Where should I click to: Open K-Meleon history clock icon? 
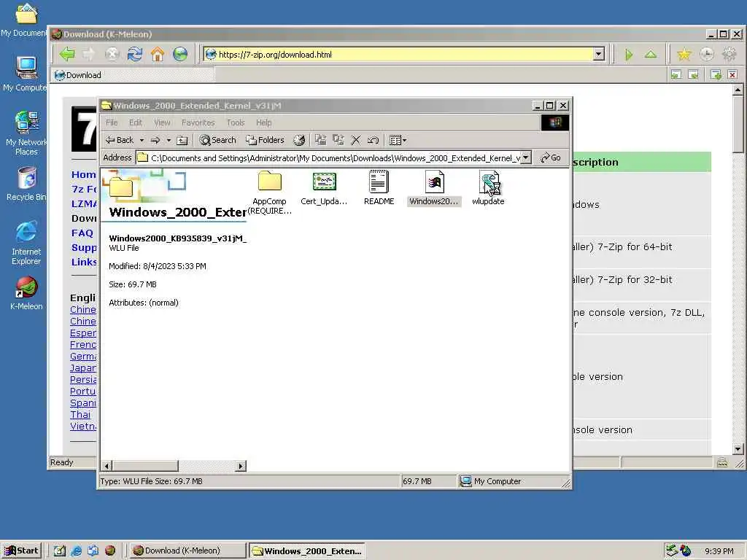[707, 54]
